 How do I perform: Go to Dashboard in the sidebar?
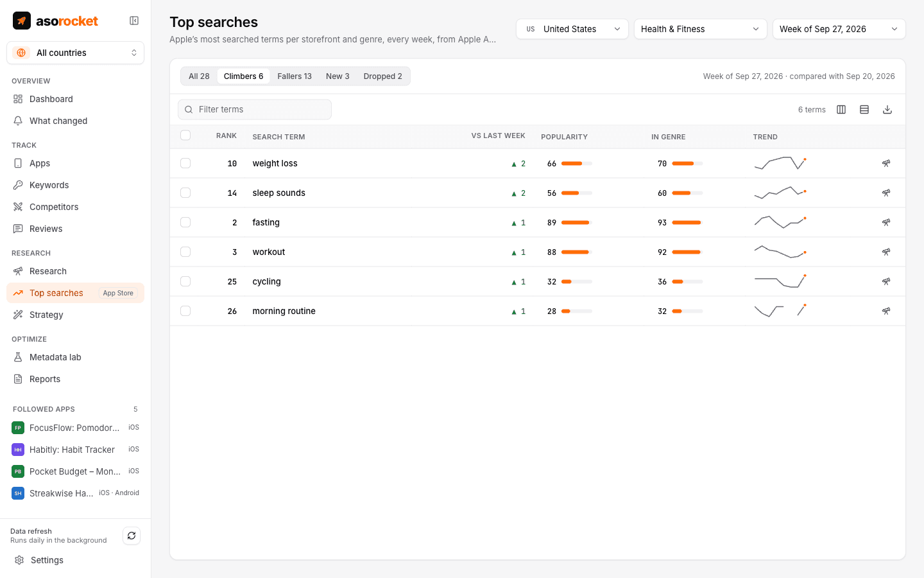76,99
